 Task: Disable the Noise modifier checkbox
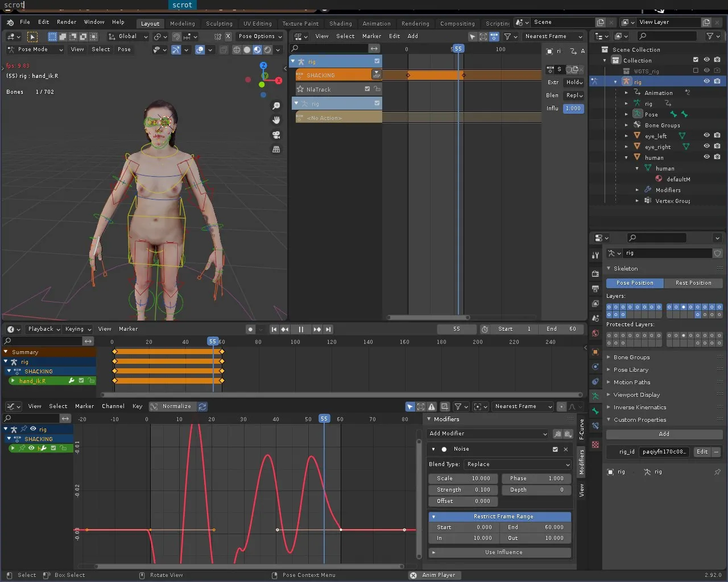click(x=555, y=449)
